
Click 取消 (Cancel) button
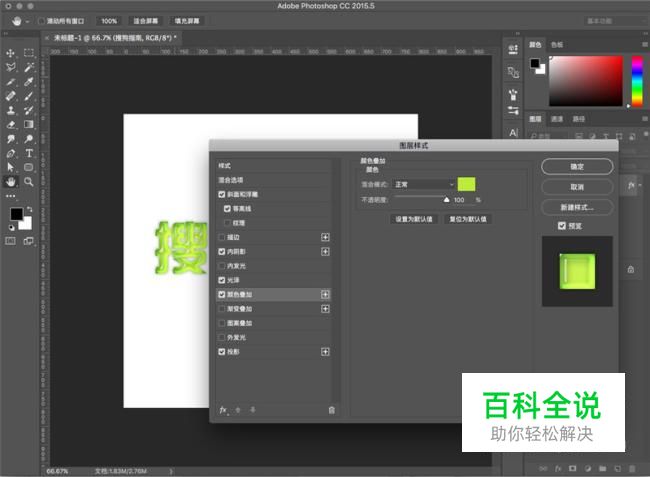coord(577,187)
